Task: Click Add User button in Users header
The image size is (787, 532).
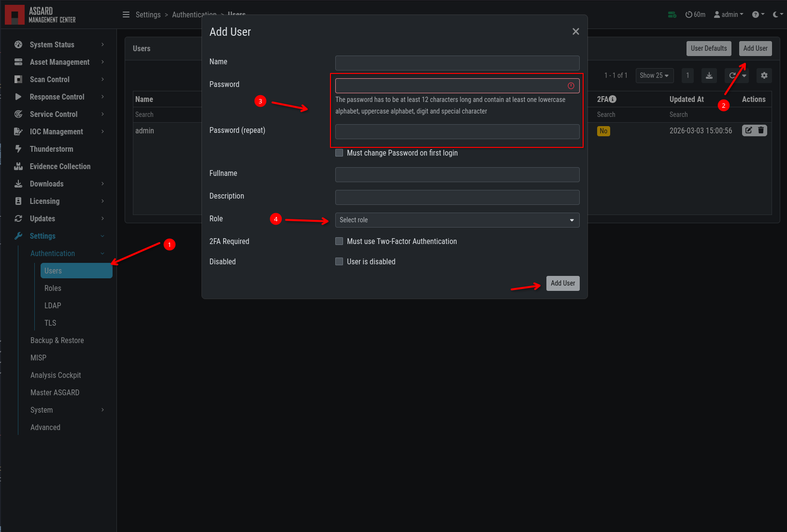Action: tap(755, 48)
